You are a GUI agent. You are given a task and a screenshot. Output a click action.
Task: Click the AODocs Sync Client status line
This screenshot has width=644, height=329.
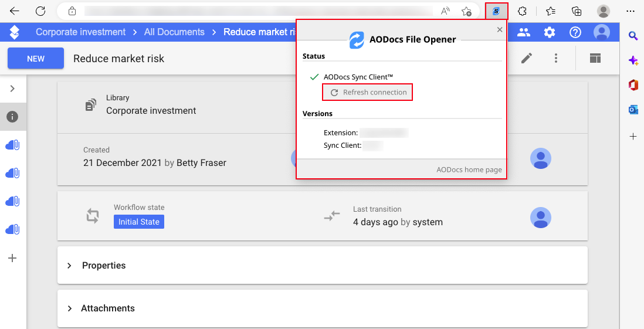point(358,77)
